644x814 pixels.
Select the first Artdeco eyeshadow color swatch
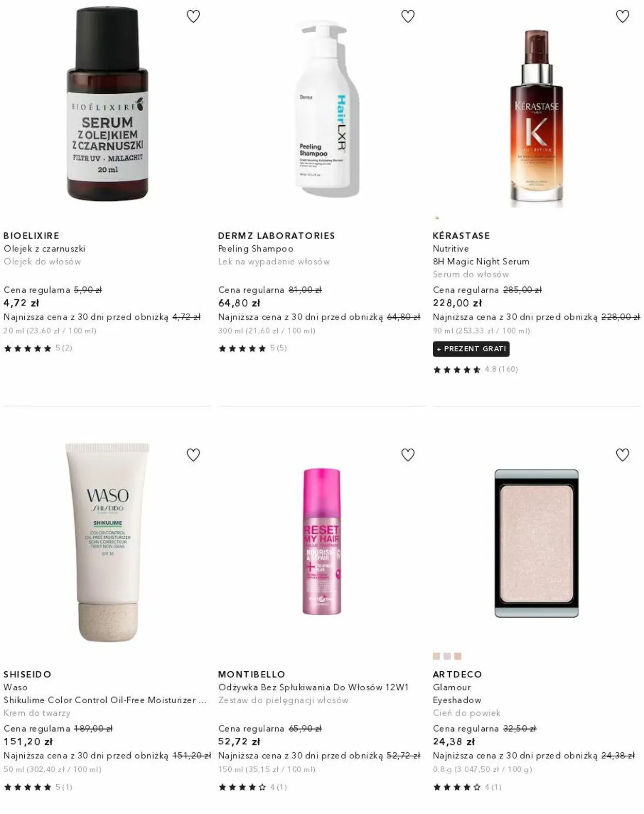pyautogui.click(x=436, y=656)
